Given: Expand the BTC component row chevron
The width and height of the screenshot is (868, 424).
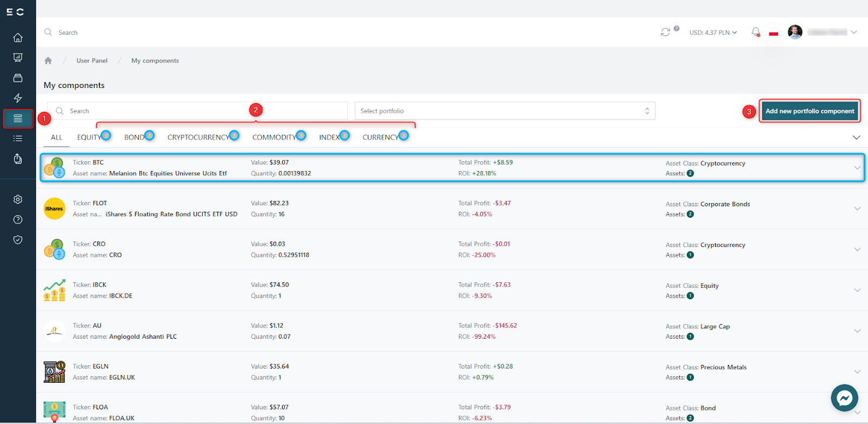Looking at the screenshot, I should pos(857,168).
